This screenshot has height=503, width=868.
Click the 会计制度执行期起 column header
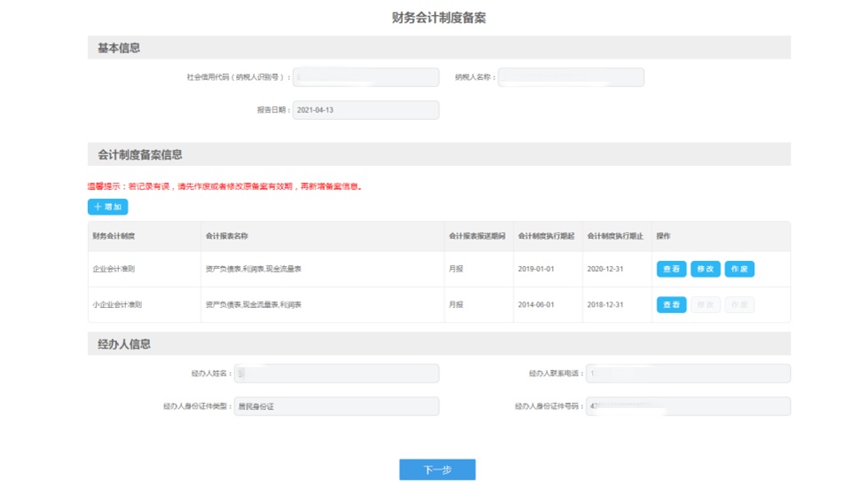point(546,236)
